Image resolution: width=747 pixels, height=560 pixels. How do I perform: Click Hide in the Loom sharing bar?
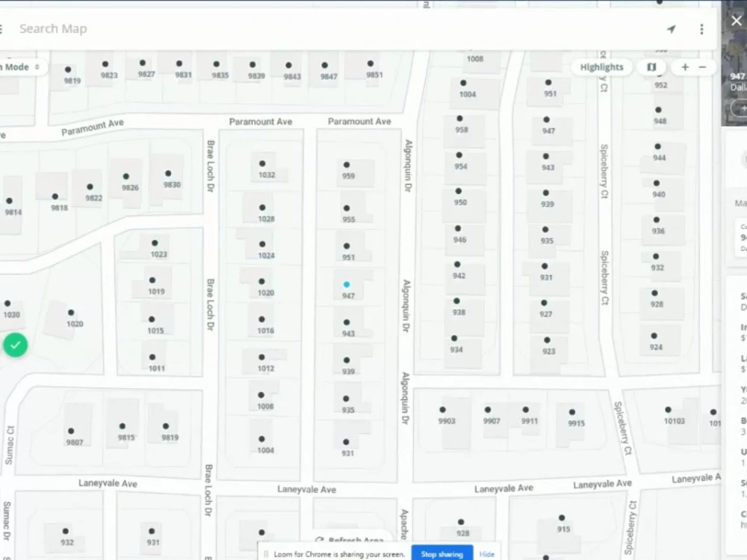tap(487, 554)
